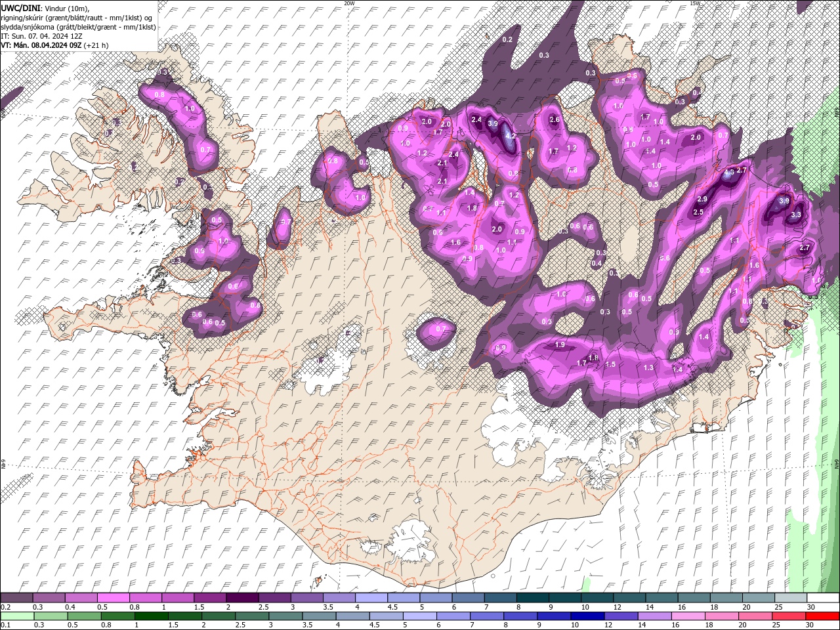The height and width of the screenshot is (630, 840).
Task: Pick the dark mauve snow-scale swatch labeled 0.2
Action: (16, 598)
